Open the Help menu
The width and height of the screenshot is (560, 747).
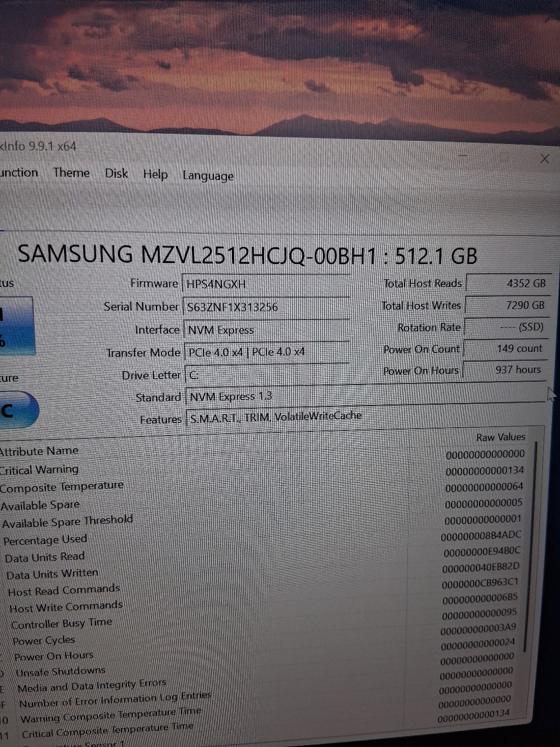coord(155,175)
